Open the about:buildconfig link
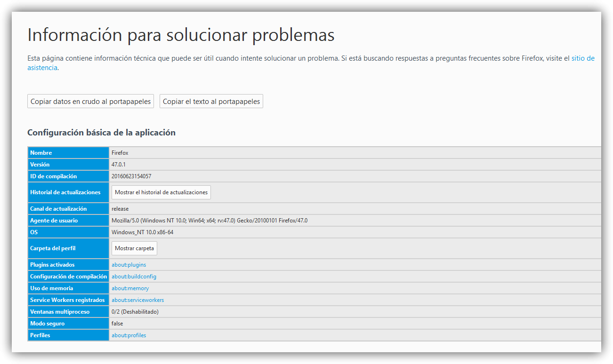Image resolution: width=613 pixels, height=364 pixels. coord(134,277)
